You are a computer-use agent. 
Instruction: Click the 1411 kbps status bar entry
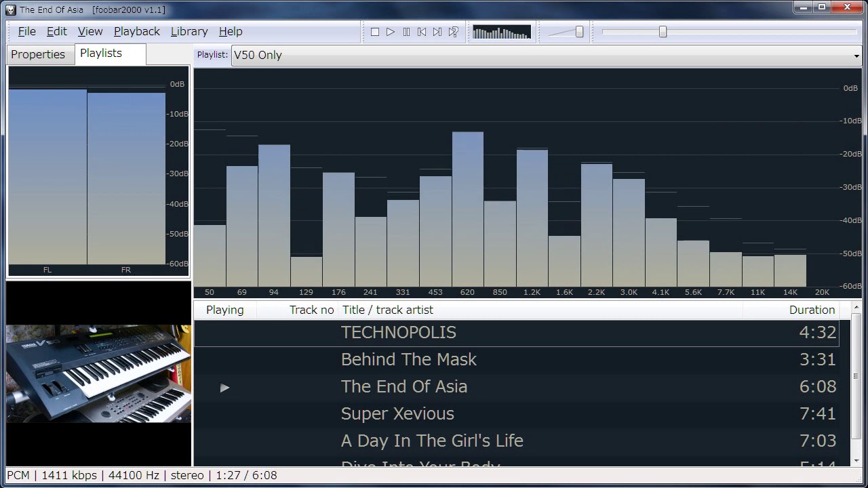[x=69, y=475]
